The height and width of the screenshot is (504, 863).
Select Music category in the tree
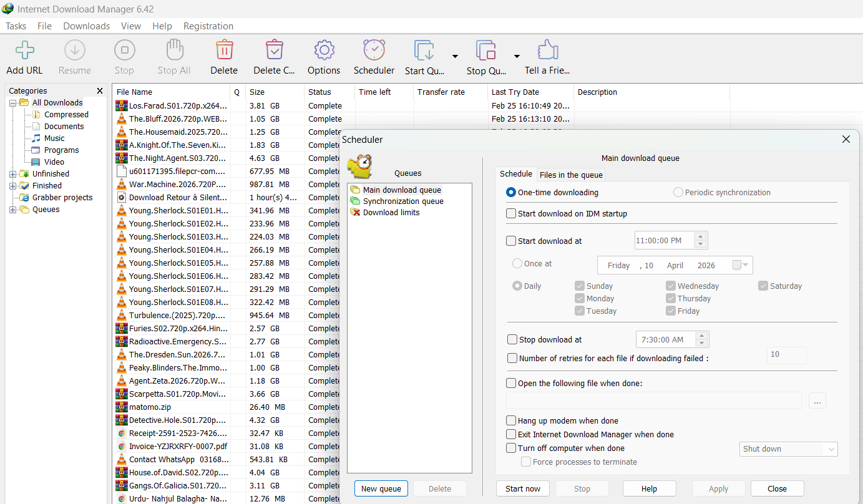54,138
